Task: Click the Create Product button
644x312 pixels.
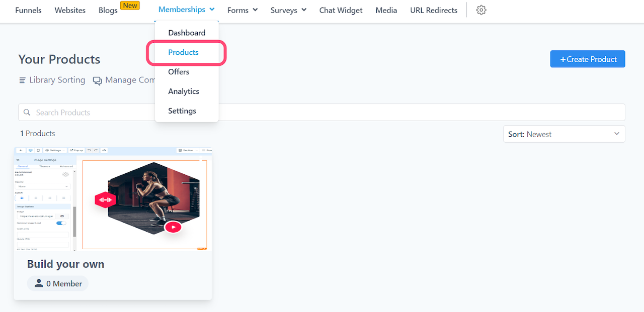Action: (x=587, y=59)
